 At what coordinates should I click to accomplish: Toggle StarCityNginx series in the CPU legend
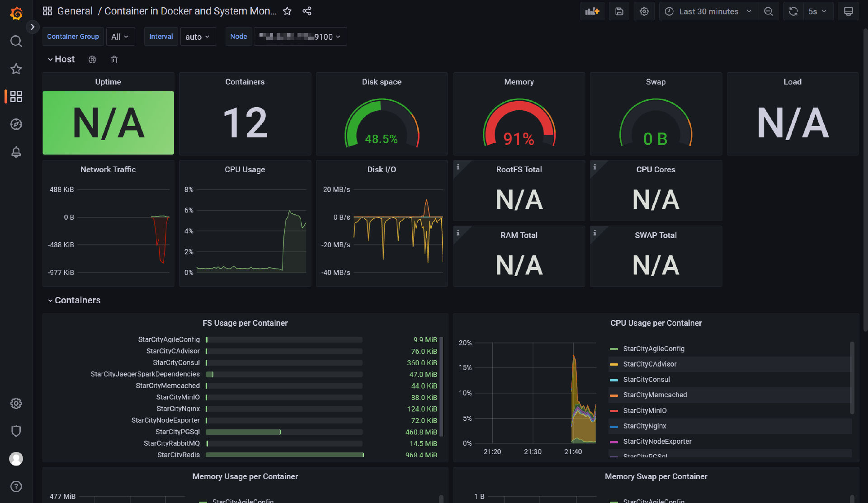pos(644,426)
